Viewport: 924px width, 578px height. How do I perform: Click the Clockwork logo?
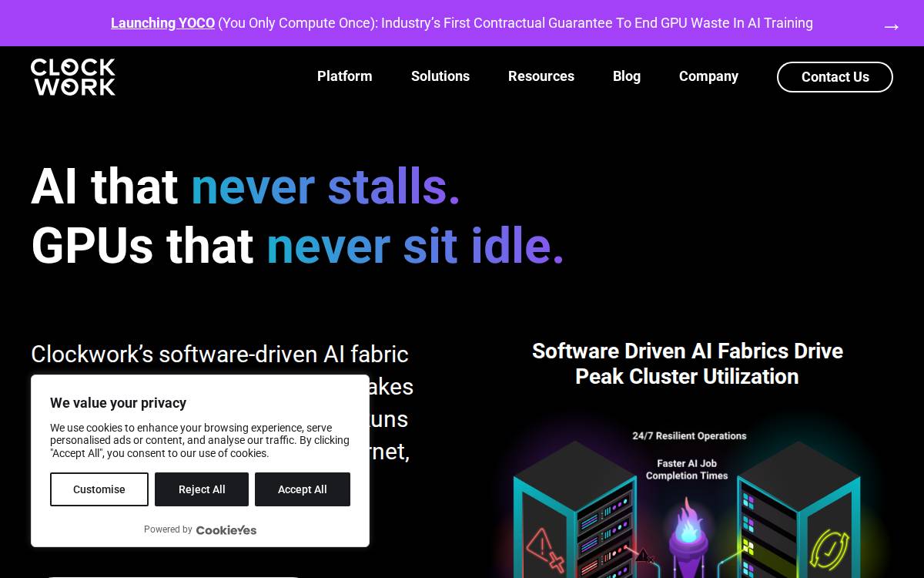tap(73, 77)
